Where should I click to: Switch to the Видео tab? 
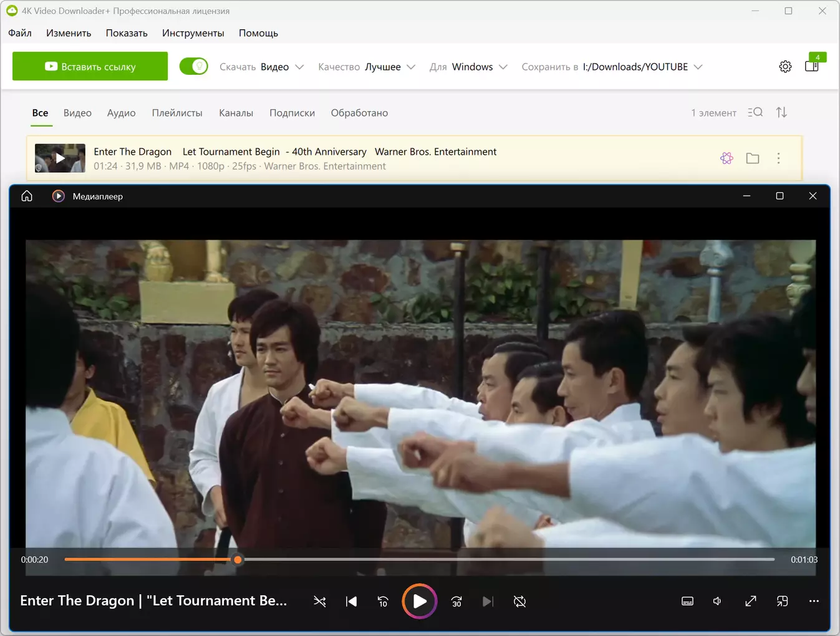(77, 113)
